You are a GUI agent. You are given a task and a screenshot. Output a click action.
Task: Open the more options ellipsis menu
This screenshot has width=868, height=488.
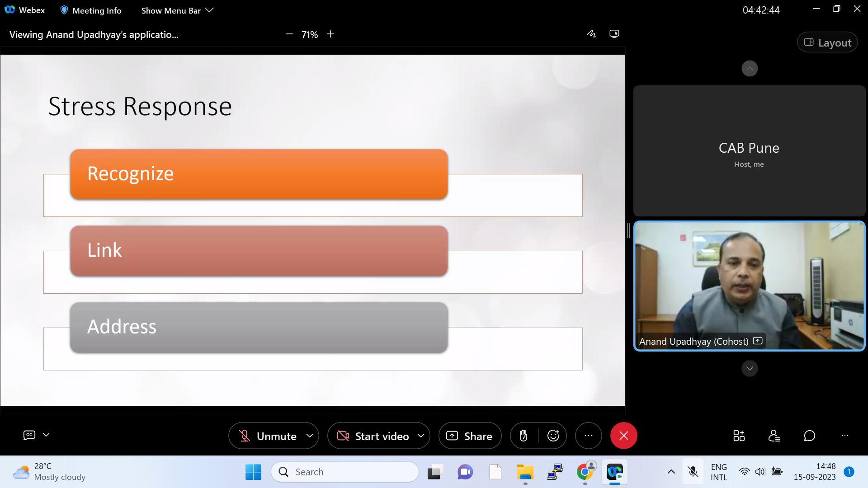point(588,436)
